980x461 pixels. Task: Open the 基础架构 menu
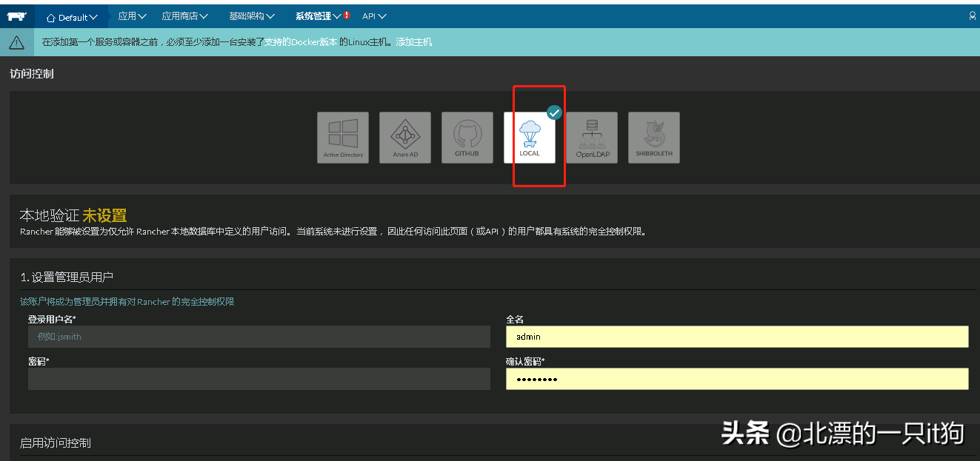[x=252, y=16]
